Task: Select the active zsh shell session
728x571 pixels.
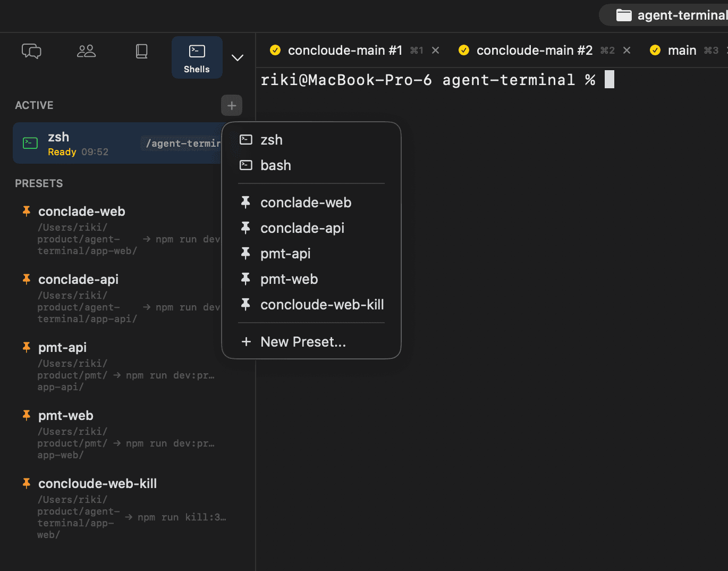Action: coord(106,144)
